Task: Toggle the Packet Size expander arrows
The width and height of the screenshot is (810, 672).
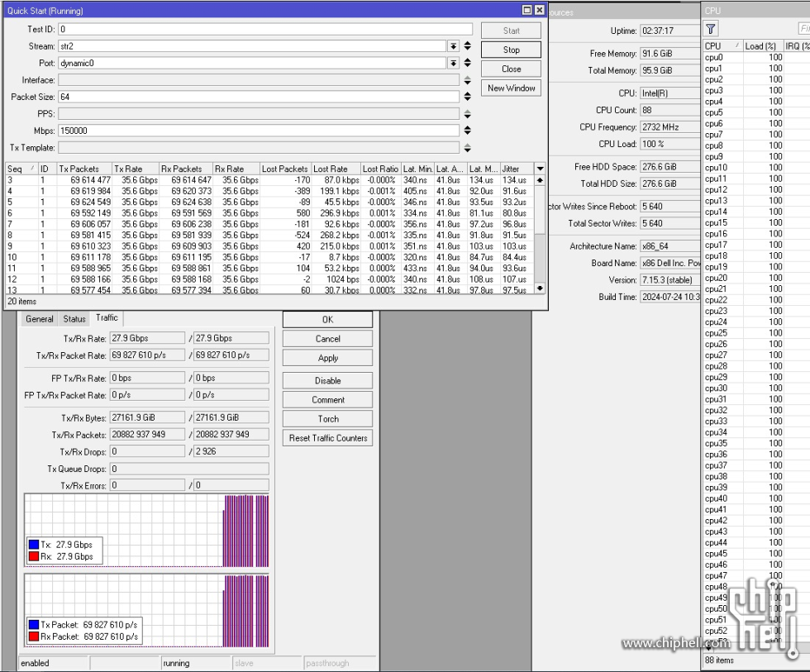Action: pos(468,97)
